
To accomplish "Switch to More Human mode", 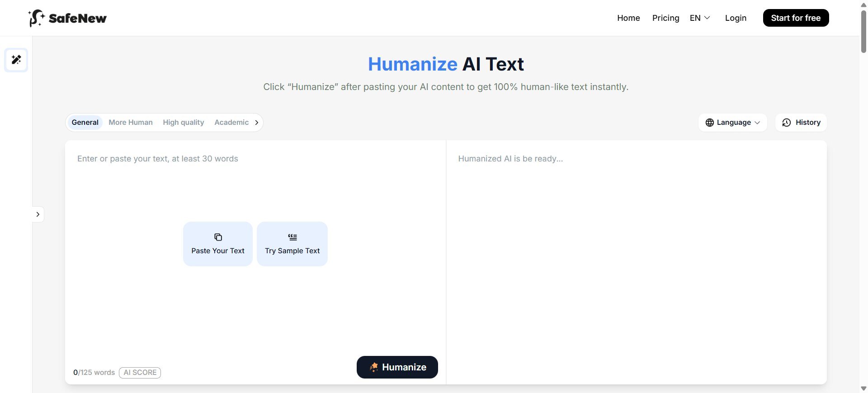I will click(x=131, y=123).
